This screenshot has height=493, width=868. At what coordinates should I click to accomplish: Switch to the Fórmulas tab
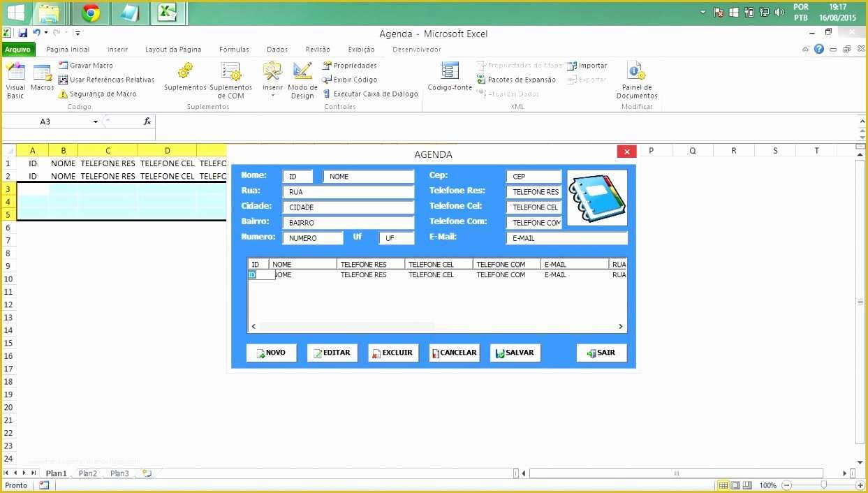pyautogui.click(x=234, y=50)
